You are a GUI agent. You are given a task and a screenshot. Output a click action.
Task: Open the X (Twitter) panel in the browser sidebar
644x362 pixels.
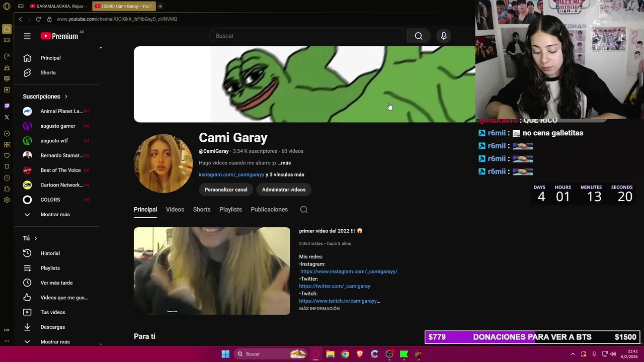(x=7, y=117)
